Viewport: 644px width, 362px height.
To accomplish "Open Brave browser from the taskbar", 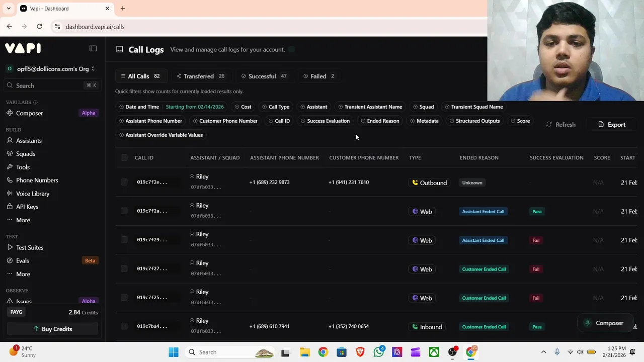I will click(360, 352).
